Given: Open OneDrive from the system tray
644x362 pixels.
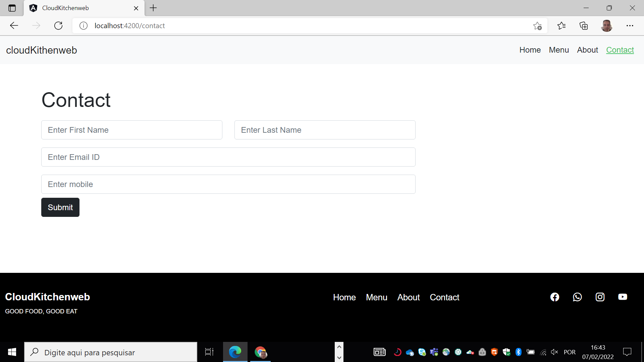Looking at the screenshot, I should click(x=410, y=352).
